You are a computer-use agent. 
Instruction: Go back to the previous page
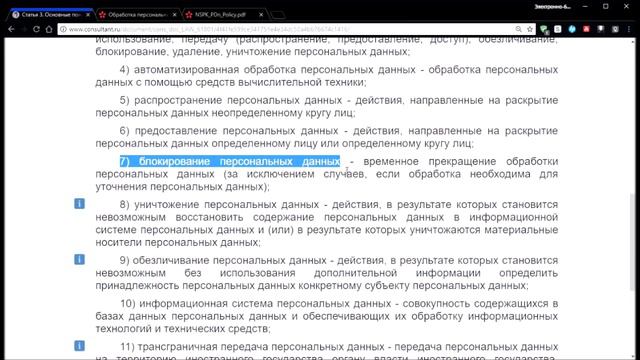(11, 29)
